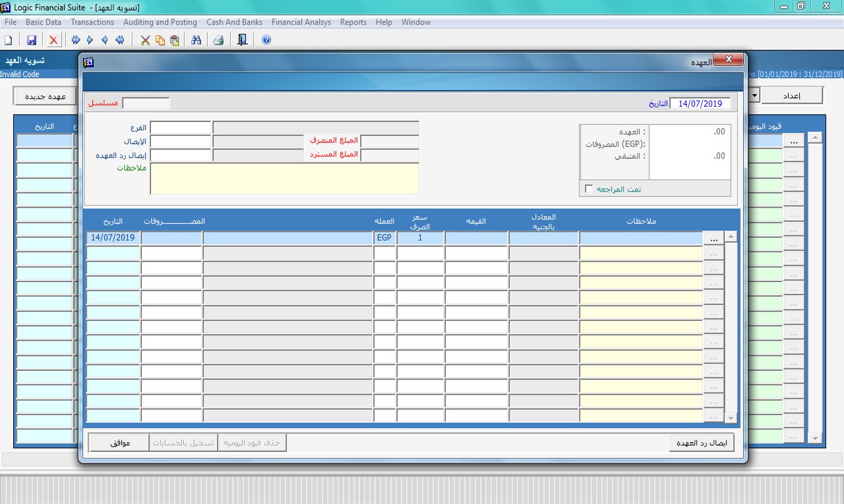Open dropdown arrow beside إعداد button
Viewport: 844px width, 504px height.
[x=754, y=96]
